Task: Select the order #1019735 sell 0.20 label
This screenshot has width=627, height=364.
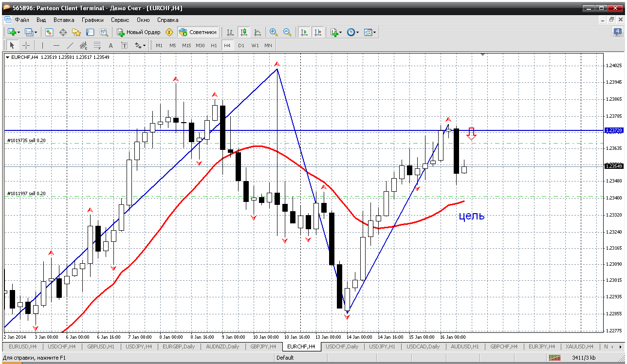Action: tap(27, 140)
